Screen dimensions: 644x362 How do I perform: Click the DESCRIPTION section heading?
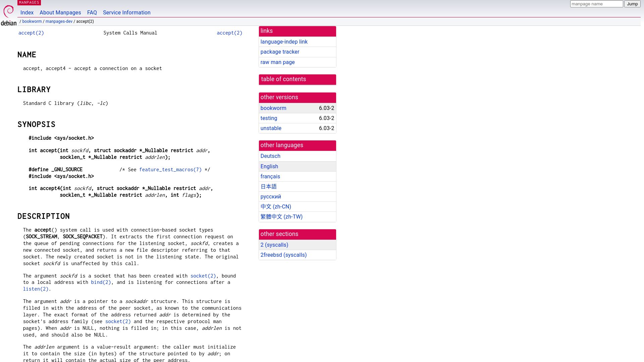pos(44,216)
